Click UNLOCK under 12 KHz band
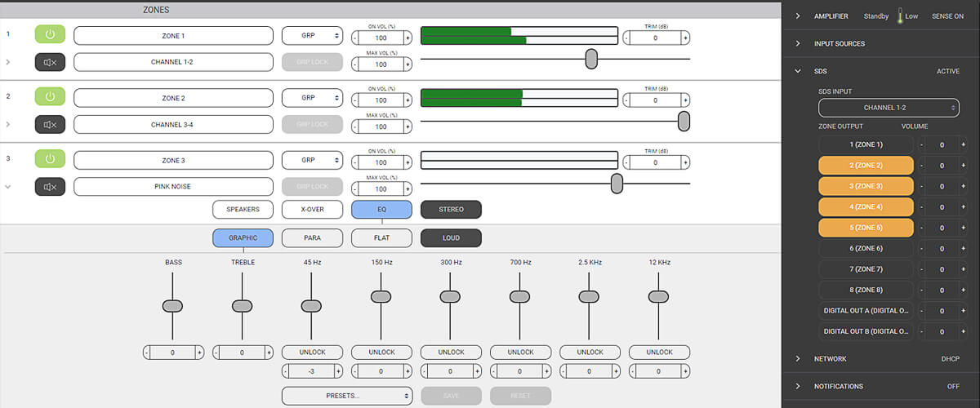The width and height of the screenshot is (980, 408). [x=659, y=353]
